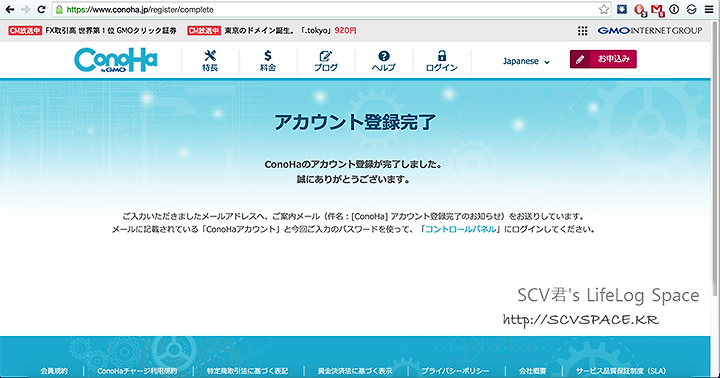The image size is (720, 378).
Task: Open the Chrome hamburger menu
Action: pyautogui.click(x=709, y=9)
